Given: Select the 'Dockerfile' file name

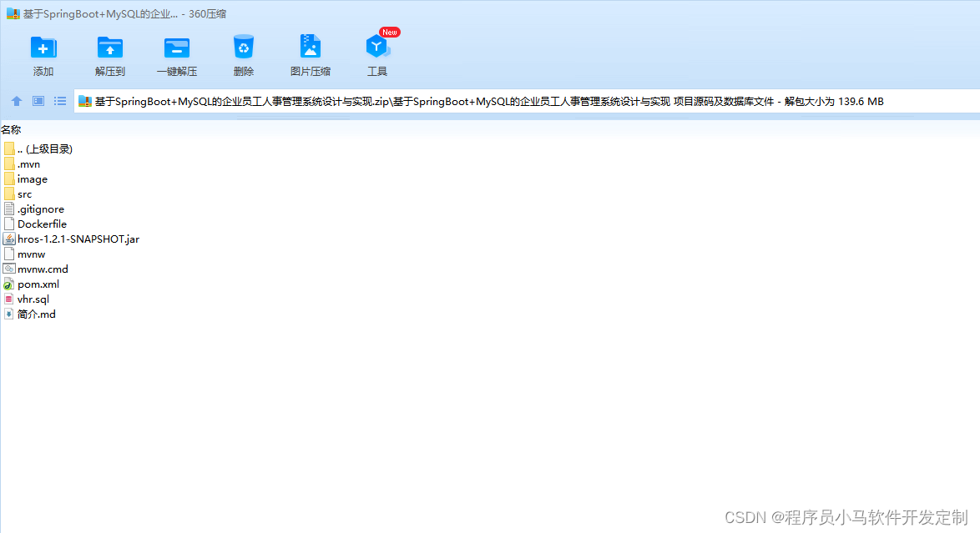Looking at the screenshot, I should pos(42,224).
